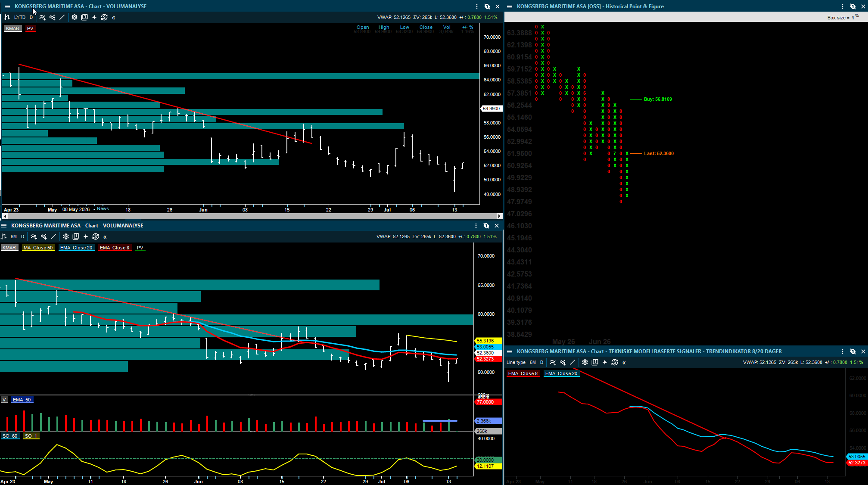Open the D resolution selector in the lower-left chart

point(23,236)
